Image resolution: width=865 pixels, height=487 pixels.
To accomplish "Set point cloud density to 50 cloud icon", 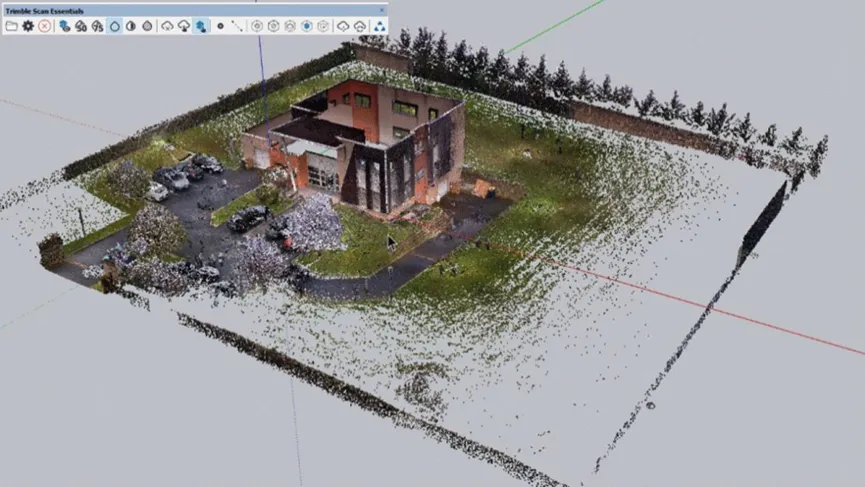I will 81,26.
